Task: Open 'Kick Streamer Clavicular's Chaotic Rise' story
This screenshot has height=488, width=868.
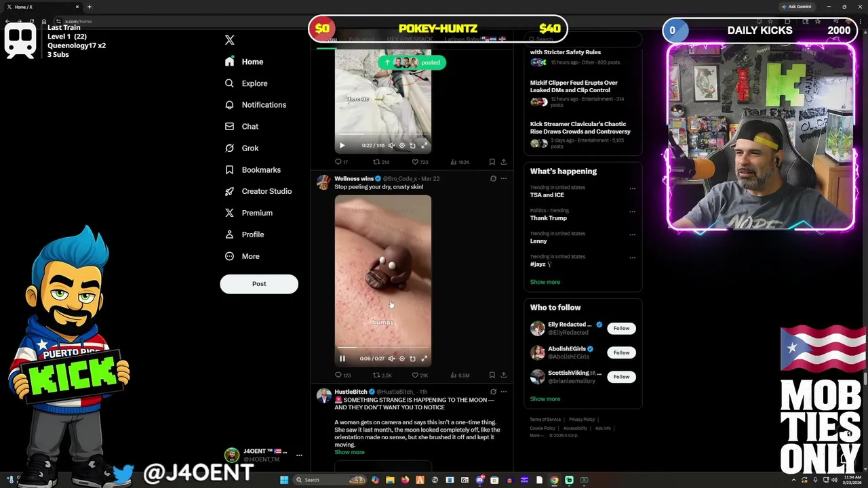Action: point(583,135)
